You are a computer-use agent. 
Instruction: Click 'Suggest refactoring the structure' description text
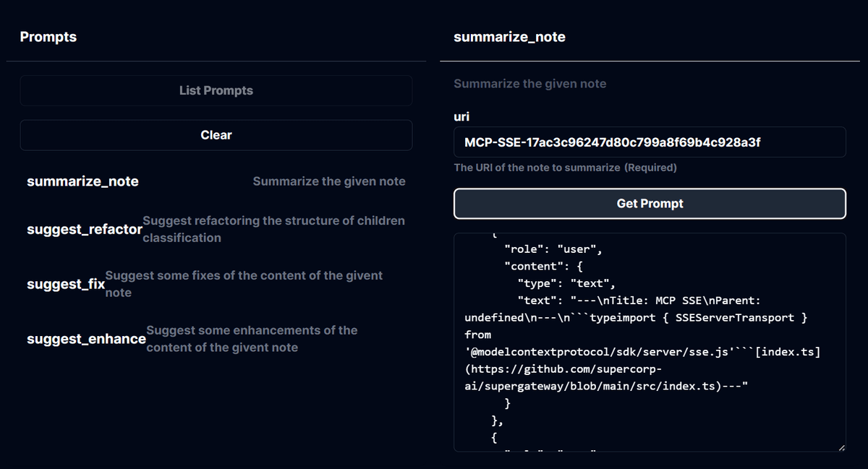tap(273, 229)
